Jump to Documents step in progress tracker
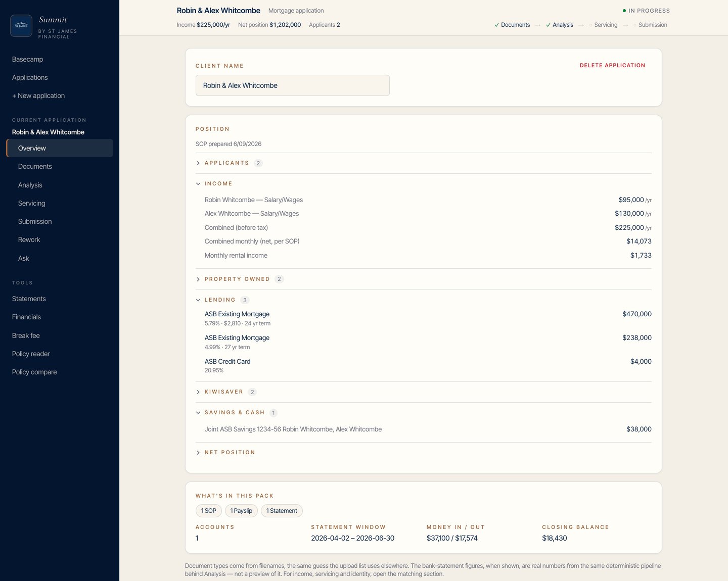 (x=512, y=25)
